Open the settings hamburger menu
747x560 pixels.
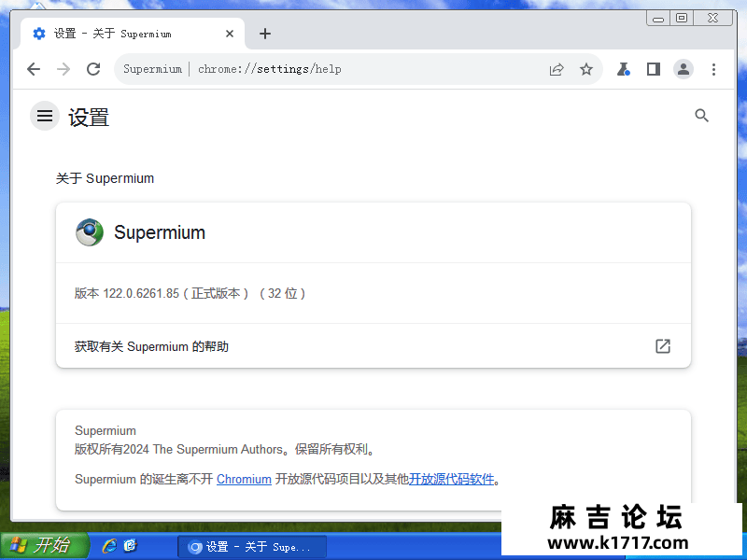[45, 116]
